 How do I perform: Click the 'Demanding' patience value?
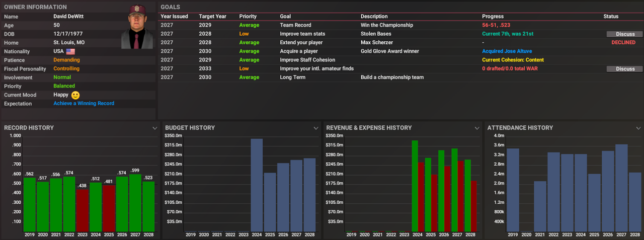click(66, 60)
